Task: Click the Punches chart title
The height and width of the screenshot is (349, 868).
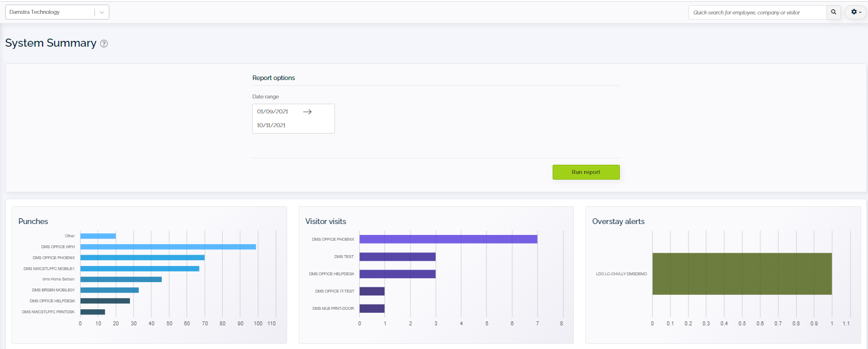Action: coord(33,221)
